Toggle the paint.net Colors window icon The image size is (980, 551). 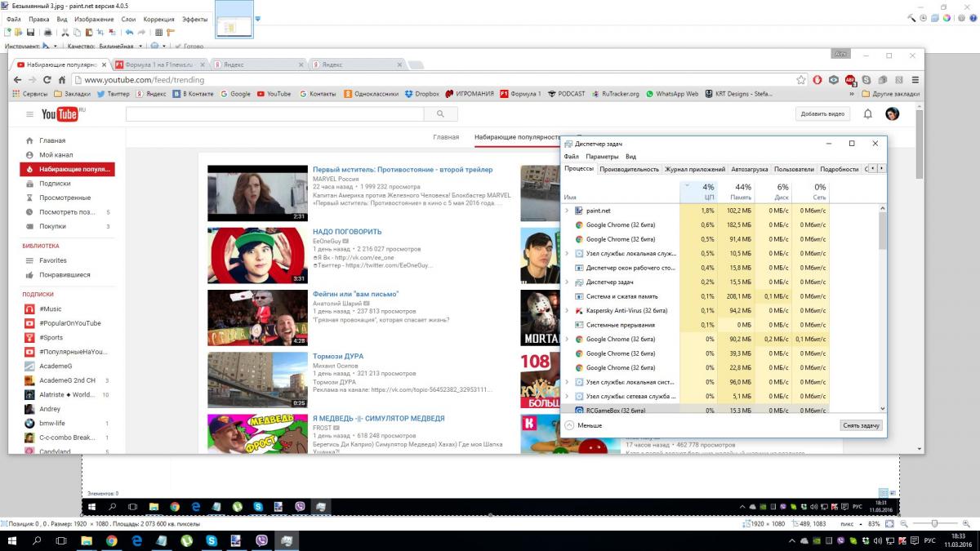tap(946, 18)
